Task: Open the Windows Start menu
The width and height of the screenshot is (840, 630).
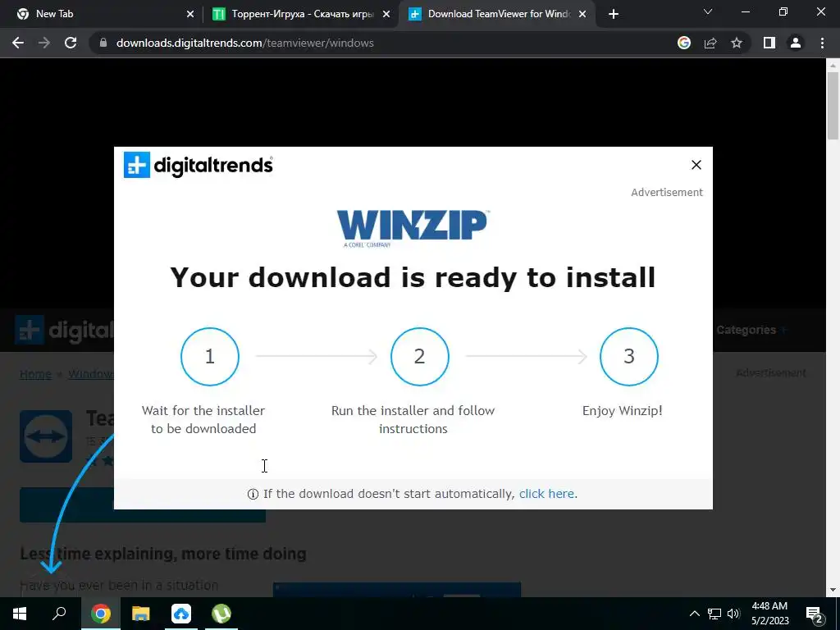Action: (20, 614)
